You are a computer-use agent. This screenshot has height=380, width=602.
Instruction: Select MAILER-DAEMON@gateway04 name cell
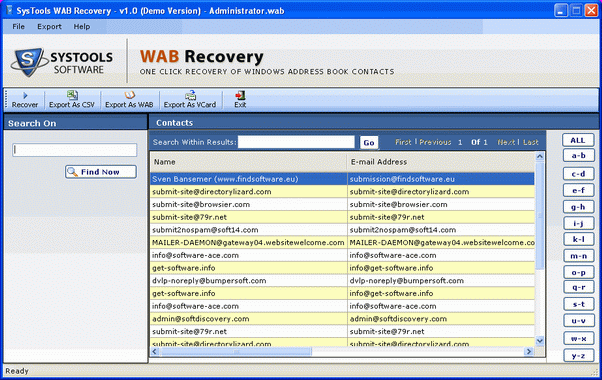click(x=249, y=242)
